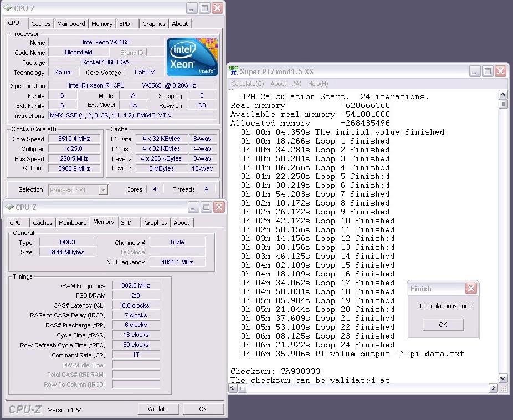Click the Command Rate value 1T
The image size is (513, 420).
[x=136, y=355]
